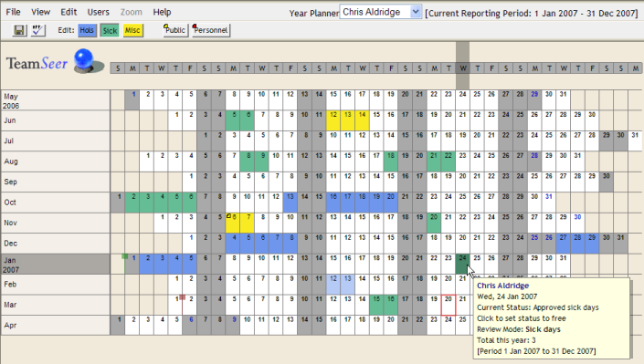644x364 pixels.
Task: Click the Nov month row label
Action: pyautogui.click(x=56, y=223)
